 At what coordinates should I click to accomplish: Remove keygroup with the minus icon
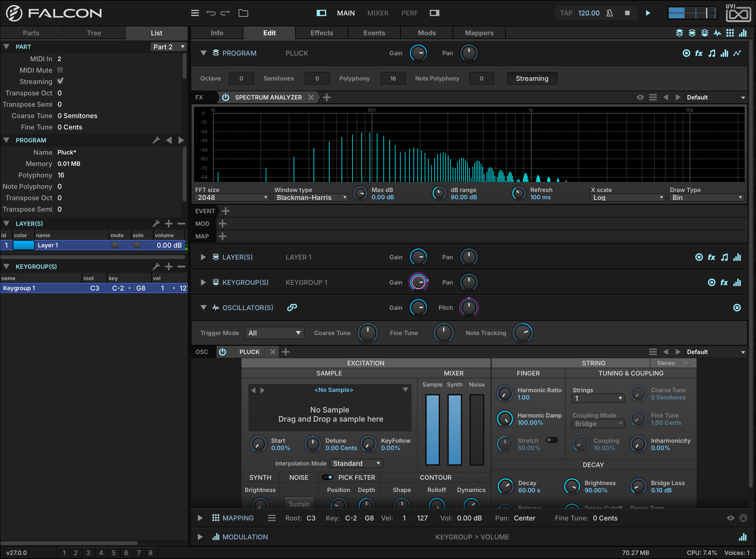click(181, 266)
